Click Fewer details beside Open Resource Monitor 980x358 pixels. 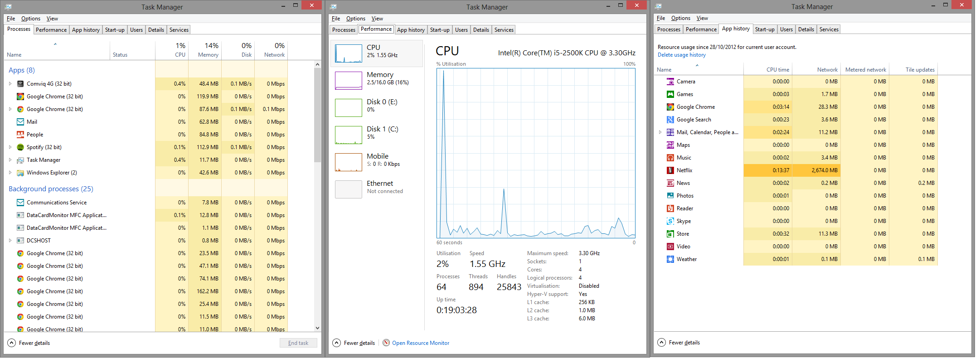[354, 343]
